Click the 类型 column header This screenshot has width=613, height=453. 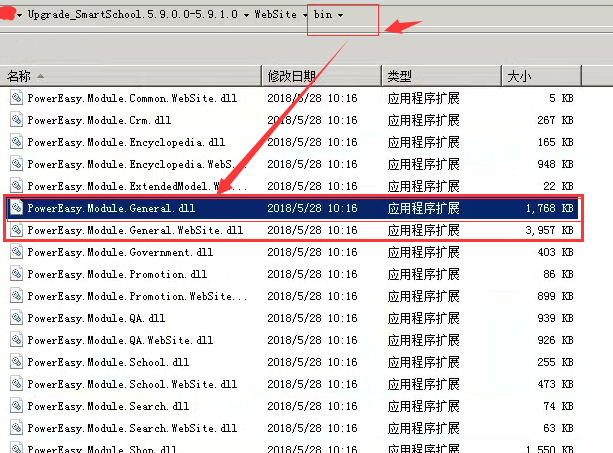coord(399,76)
